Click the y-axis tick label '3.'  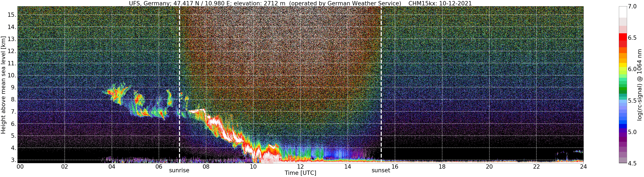click(14, 160)
